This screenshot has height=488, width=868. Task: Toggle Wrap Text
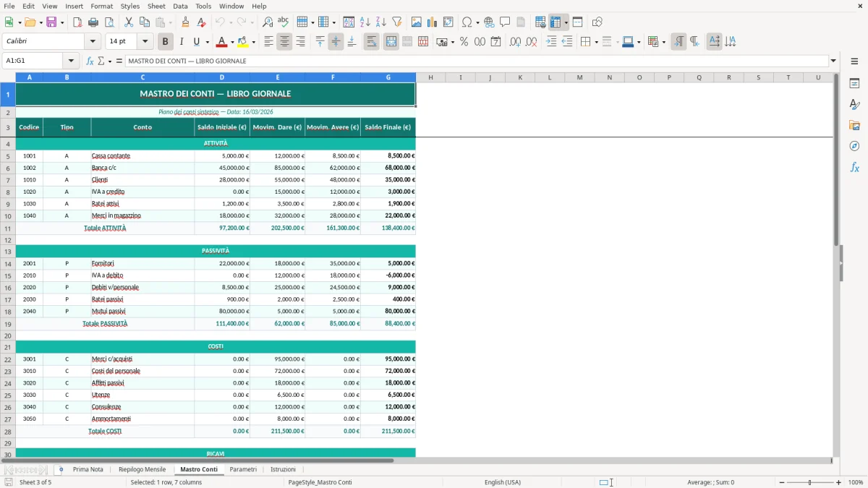tap(371, 42)
